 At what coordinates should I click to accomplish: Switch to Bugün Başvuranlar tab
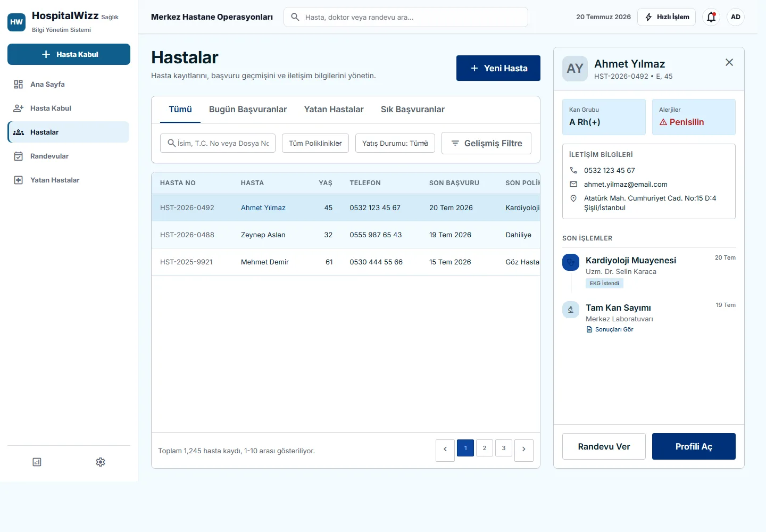[248, 109]
